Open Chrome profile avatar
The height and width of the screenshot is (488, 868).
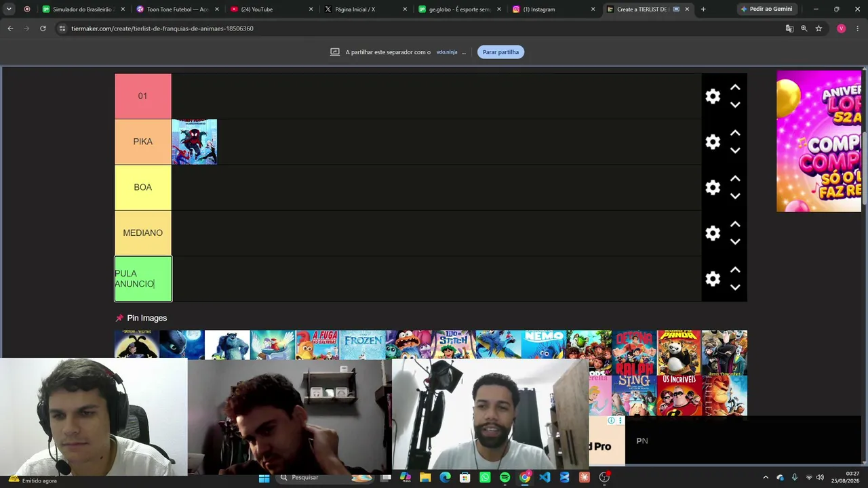[842, 28]
